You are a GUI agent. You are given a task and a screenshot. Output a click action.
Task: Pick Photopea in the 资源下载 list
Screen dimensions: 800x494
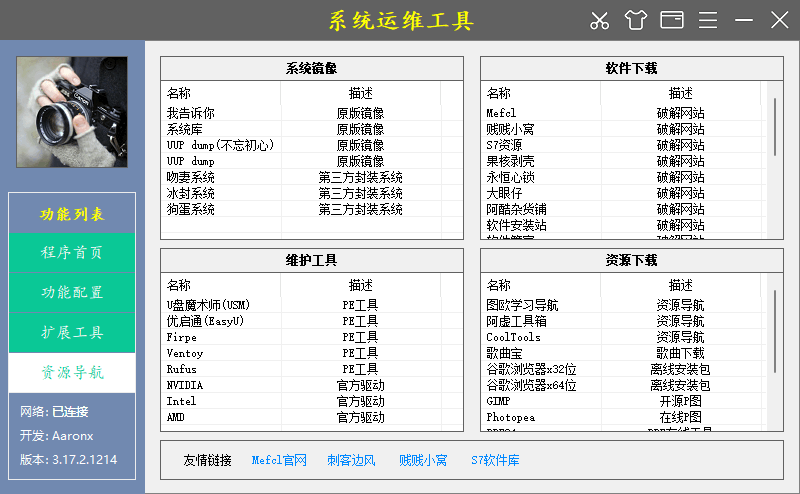point(510,417)
